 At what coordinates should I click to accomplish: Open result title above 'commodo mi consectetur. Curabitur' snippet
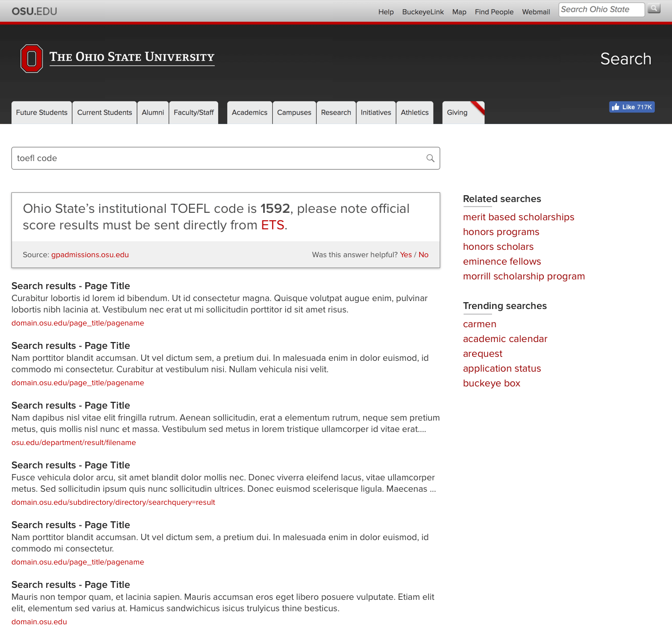pos(71,345)
